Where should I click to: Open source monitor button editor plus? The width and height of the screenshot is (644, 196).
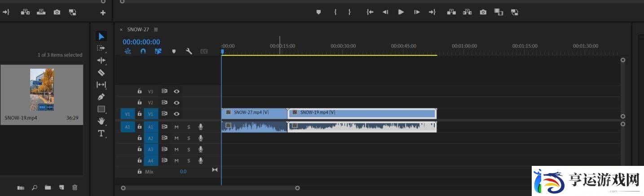coord(103,13)
